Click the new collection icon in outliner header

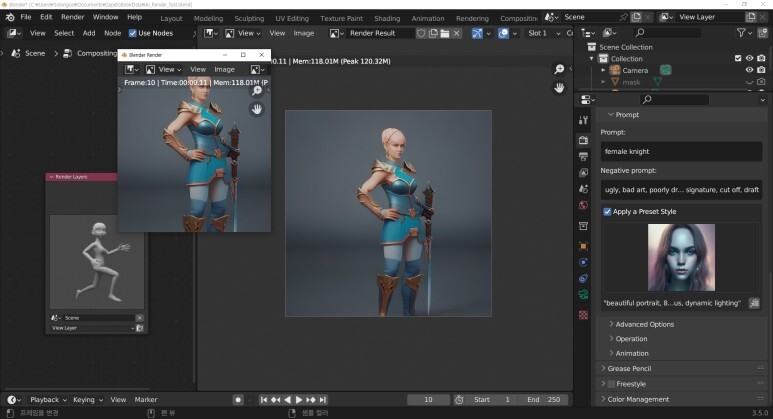click(762, 33)
